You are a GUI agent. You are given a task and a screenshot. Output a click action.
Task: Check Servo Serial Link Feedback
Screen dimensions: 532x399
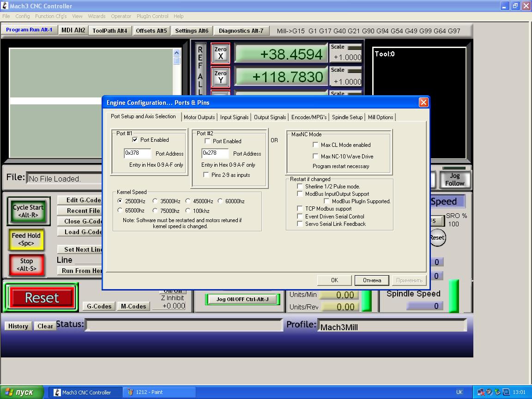300,224
